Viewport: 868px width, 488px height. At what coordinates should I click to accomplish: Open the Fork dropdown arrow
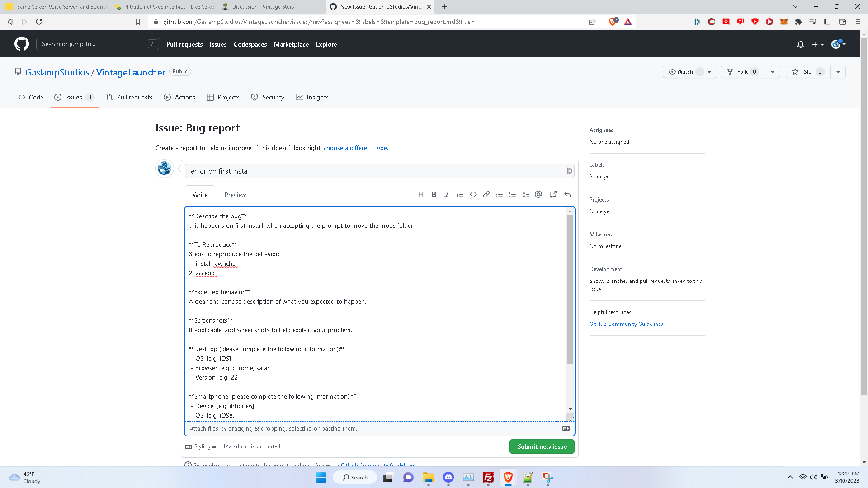click(x=772, y=71)
